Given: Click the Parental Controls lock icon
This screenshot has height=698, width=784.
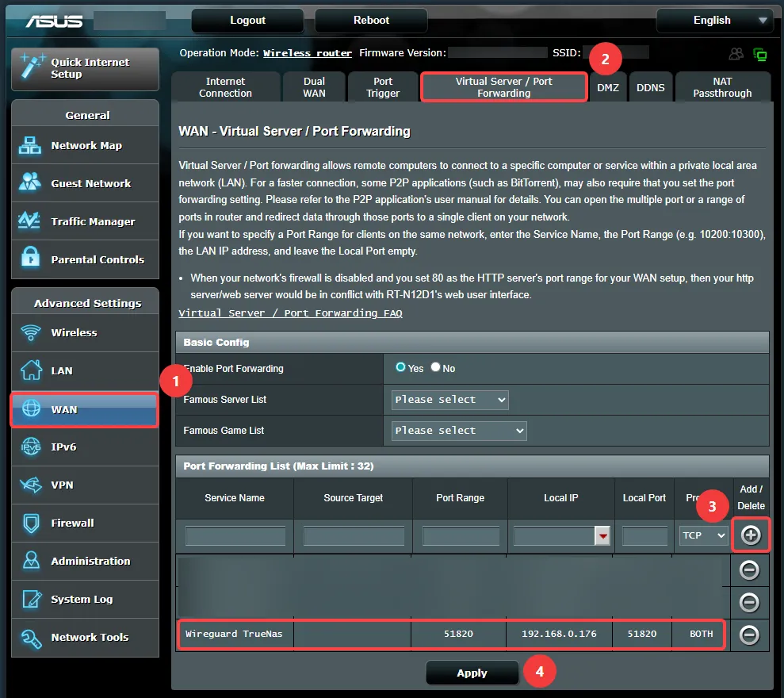Looking at the screenshot, I should coord(30,259).
